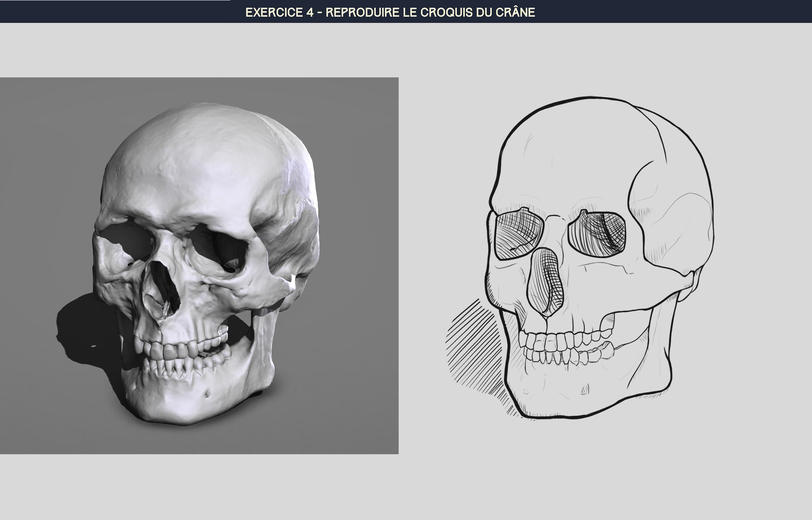Click the sketch's chin foramen mark
Image resolution: width=812 pixels, height=520 pixels.
[x=585, y=390]
